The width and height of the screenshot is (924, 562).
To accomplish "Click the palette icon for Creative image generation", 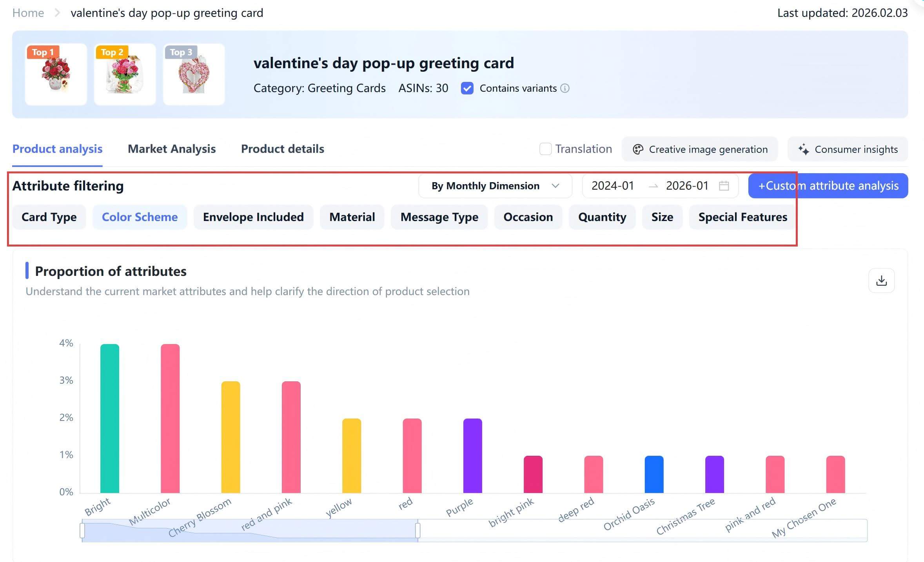I will (638, 149).
